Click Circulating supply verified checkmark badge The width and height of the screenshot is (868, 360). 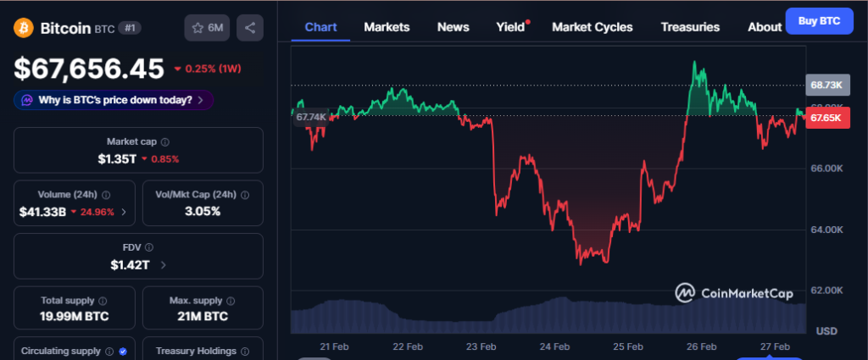coord(123,351)
